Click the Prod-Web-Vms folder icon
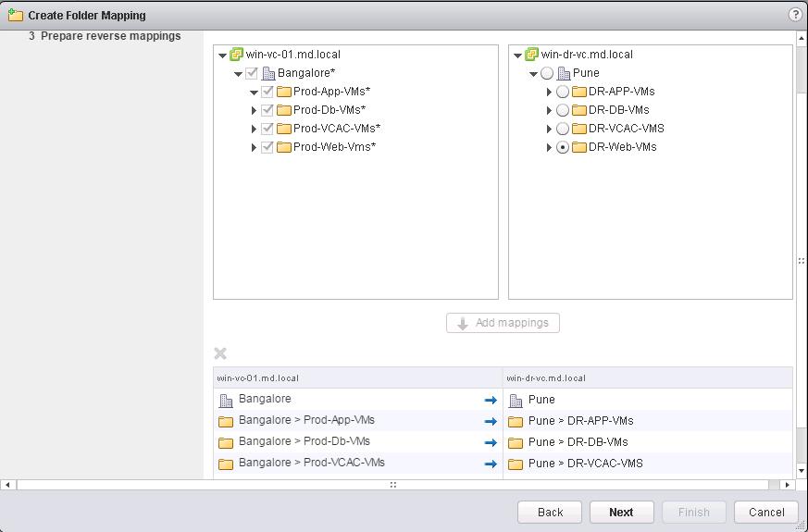This screenshot has height=532, width=808. (284, 147)
